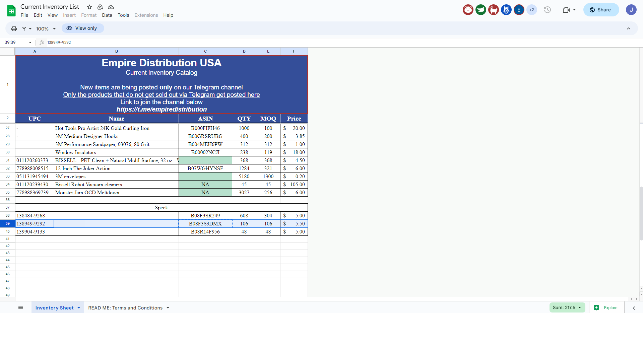Open filter options dropdown arrow
644x349 pixels.
tap(30, 29)
